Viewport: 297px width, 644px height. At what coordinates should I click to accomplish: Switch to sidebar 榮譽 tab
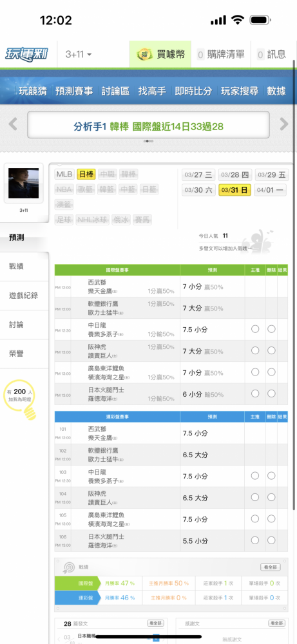[24, 354]
